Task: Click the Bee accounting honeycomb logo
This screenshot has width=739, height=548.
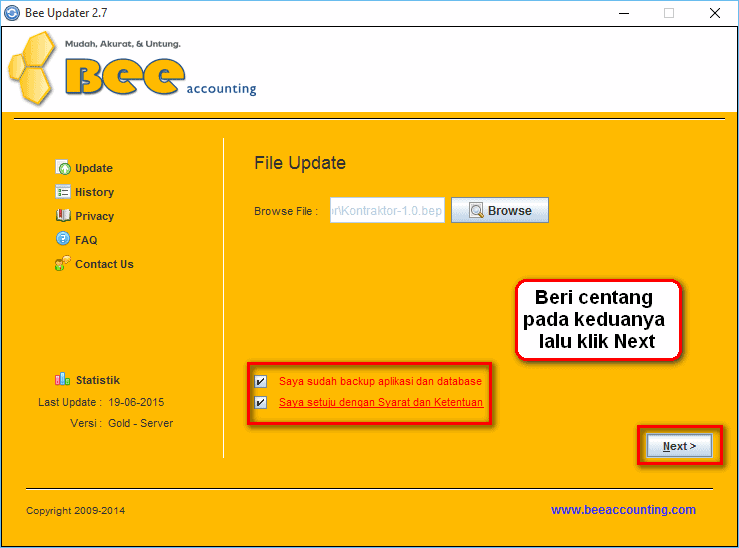Action: (x=32, y=67)
